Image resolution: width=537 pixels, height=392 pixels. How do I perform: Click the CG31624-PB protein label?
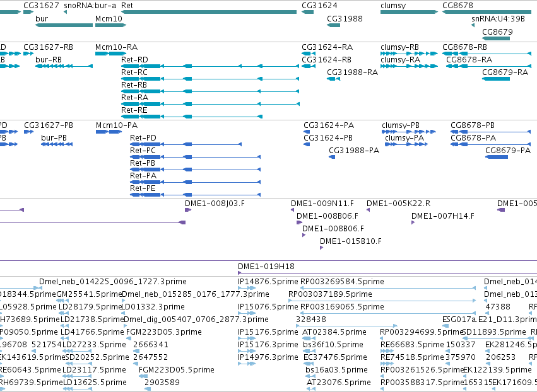(328, 138)
